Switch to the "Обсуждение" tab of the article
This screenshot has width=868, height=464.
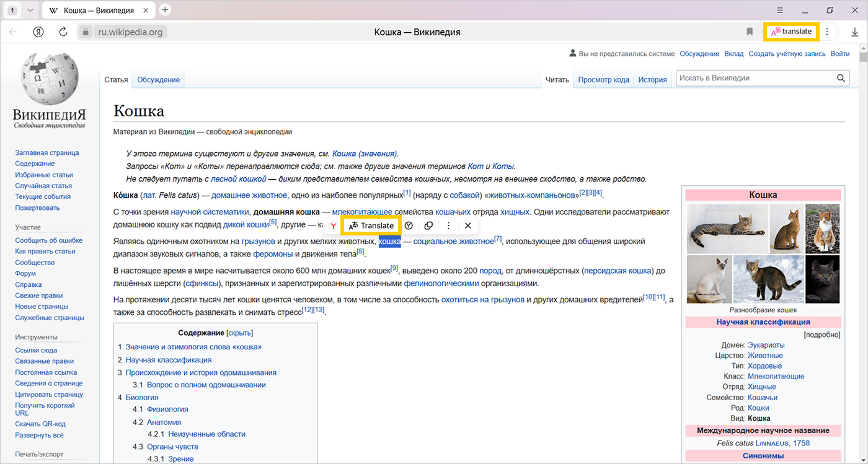158,80
